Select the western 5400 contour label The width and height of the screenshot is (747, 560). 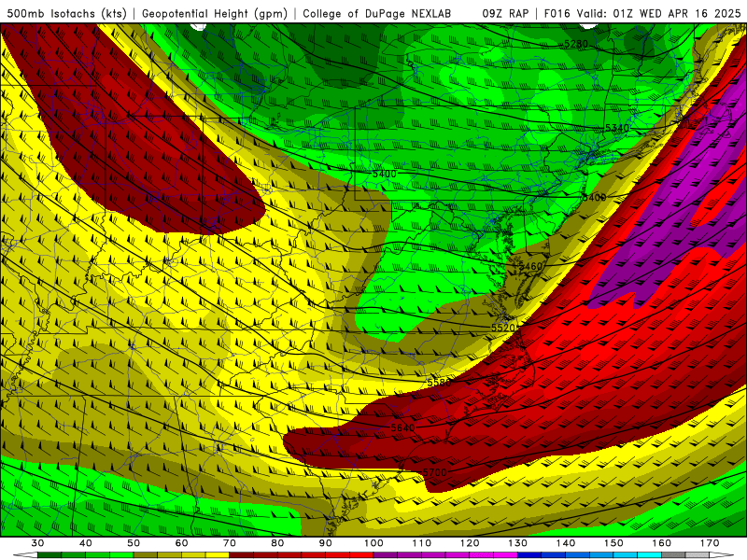click(x=384, y=174)
